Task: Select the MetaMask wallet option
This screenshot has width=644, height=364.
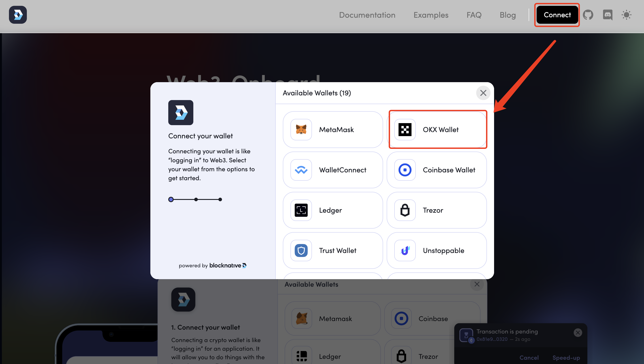Action: click(x=333, y=130)
